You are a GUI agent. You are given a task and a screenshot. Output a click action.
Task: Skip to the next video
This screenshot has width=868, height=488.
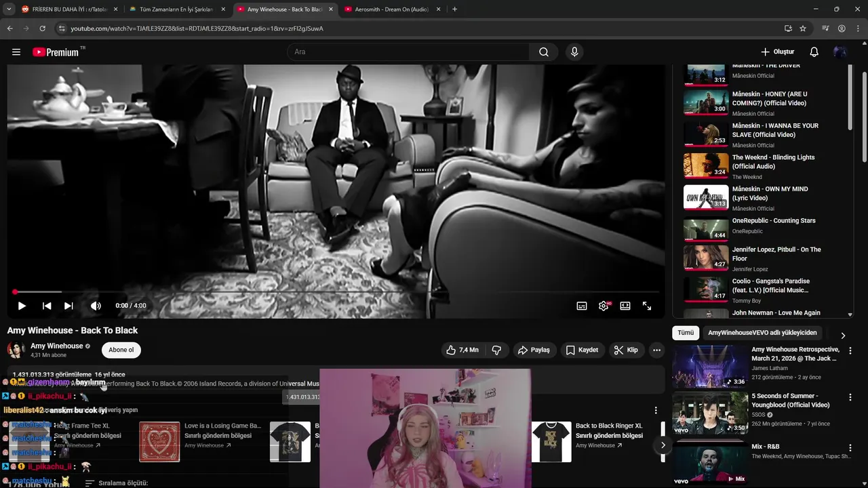tap(68, 306)
